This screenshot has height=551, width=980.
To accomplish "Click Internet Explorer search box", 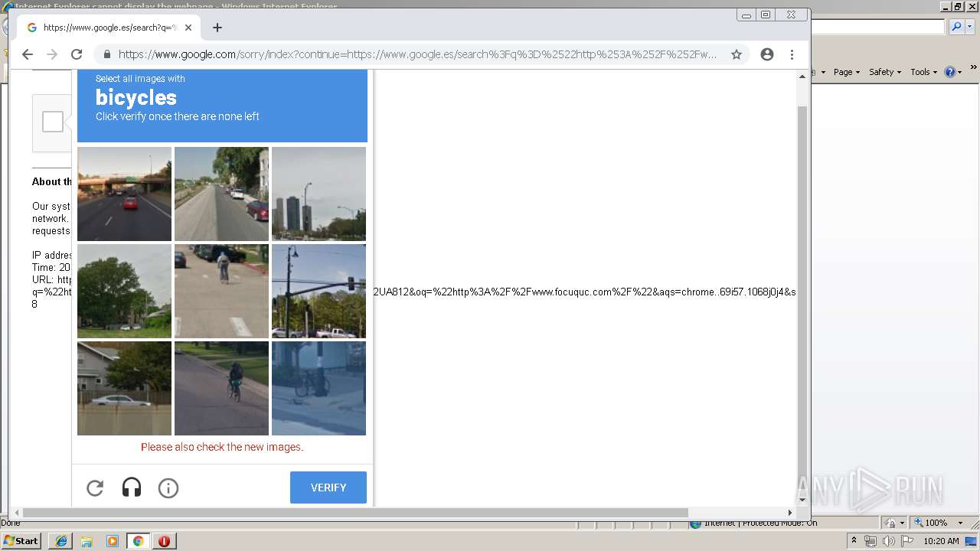I will [x=878, y=27].
